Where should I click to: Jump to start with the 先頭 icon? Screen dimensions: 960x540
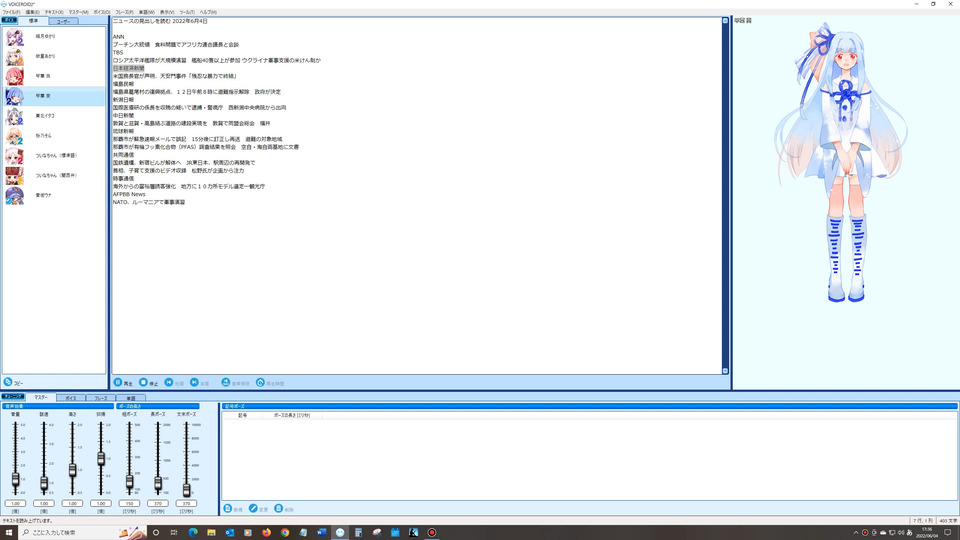[169, 383]
